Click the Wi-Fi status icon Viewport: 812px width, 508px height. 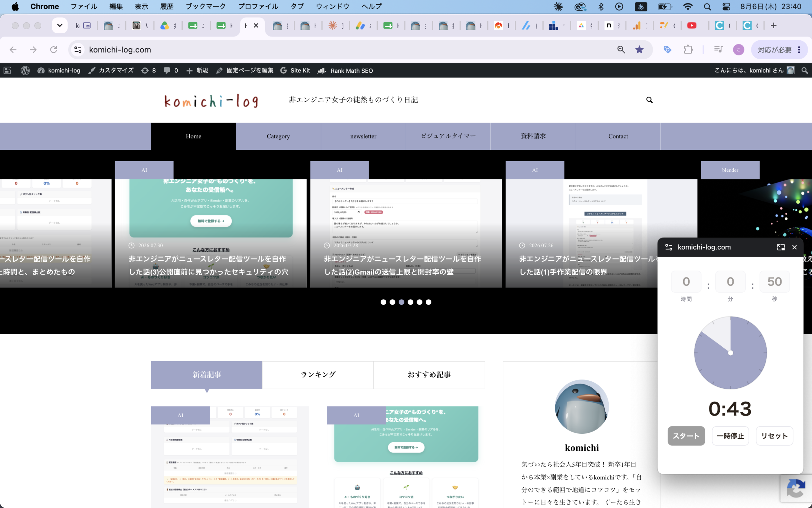point(688,6)
